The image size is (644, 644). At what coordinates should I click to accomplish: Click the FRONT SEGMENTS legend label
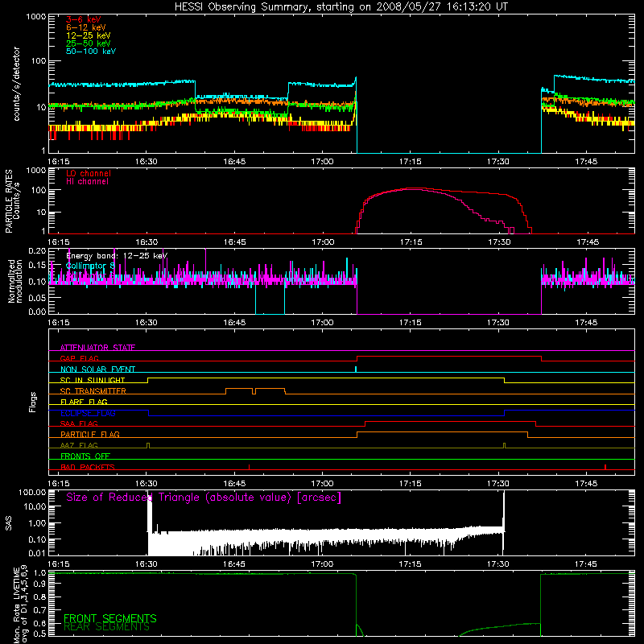click(x=110, y=618)
